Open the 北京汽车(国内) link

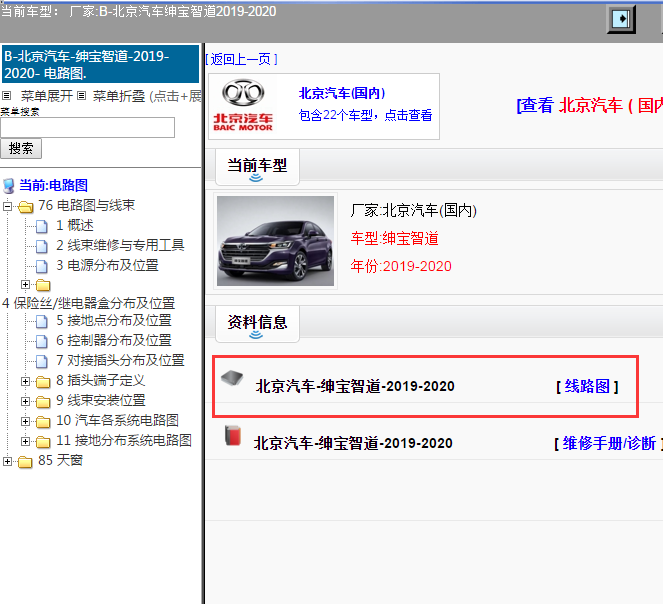point(342,93)
